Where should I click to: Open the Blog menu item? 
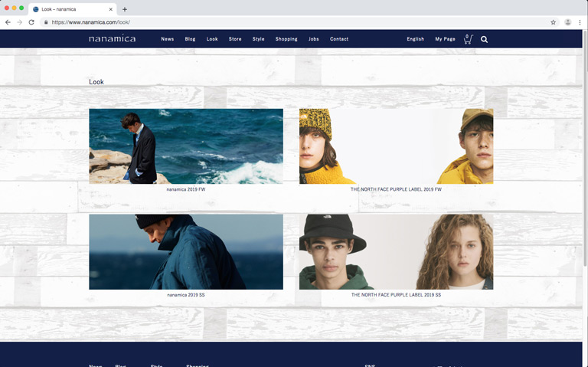point(190,39)
